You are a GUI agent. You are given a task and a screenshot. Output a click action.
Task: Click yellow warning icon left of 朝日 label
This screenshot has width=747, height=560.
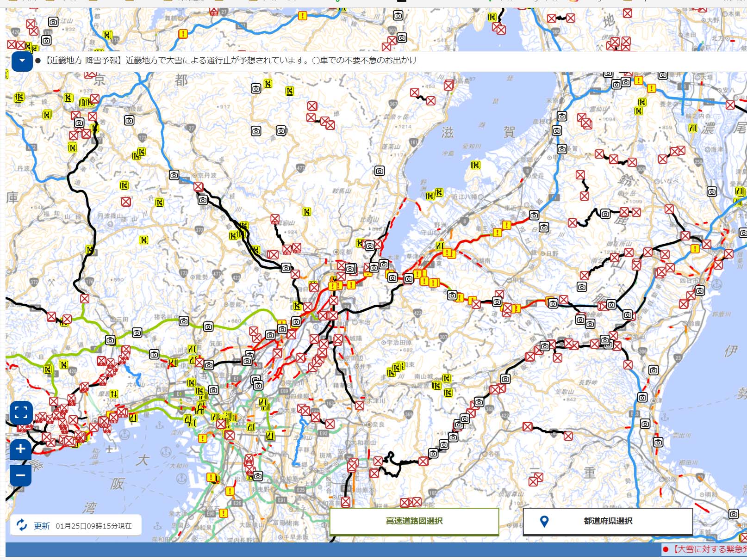pyautogui.click(x=695, y=249)
